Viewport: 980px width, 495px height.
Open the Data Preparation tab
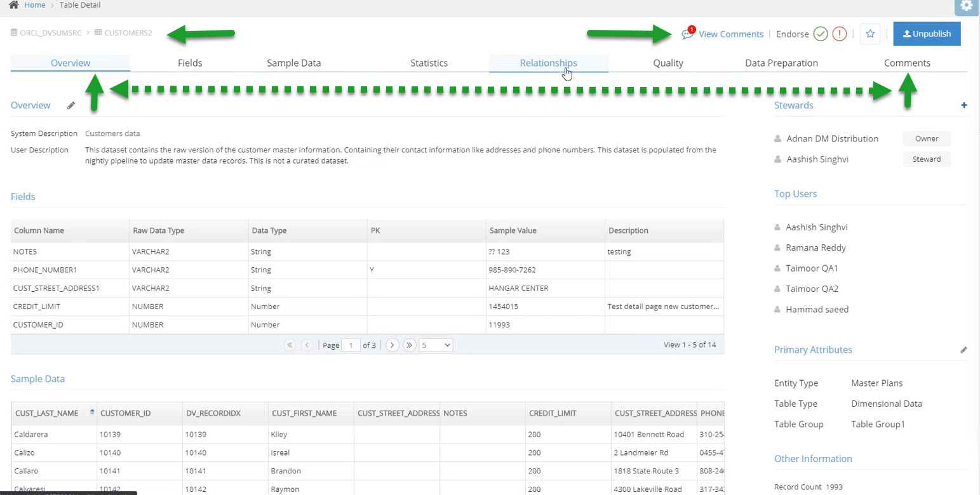pyautogui.click(x=781, y=63)
